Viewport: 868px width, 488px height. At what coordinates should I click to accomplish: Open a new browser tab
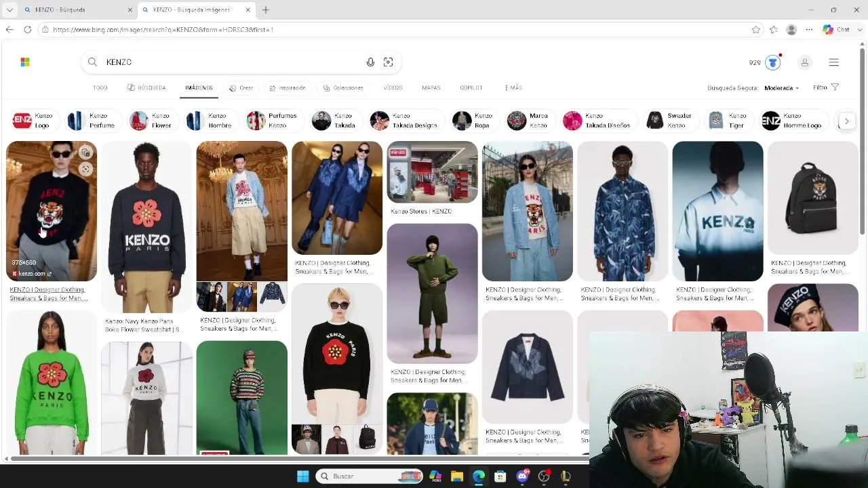click(266, 9)
